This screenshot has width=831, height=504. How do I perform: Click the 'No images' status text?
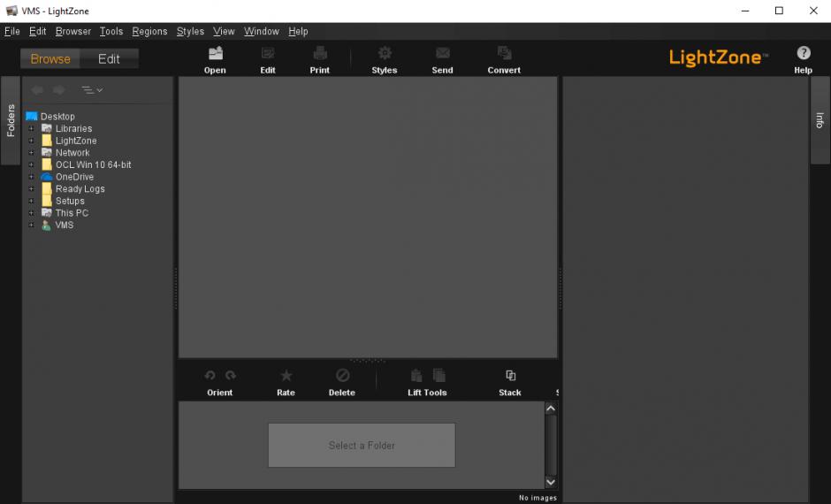[537, 498]
